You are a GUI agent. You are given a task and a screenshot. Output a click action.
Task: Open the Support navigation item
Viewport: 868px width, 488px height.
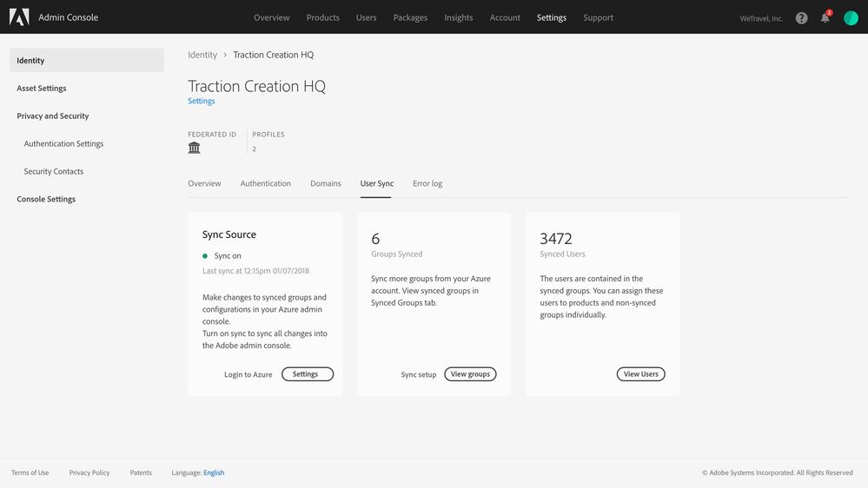598,17
